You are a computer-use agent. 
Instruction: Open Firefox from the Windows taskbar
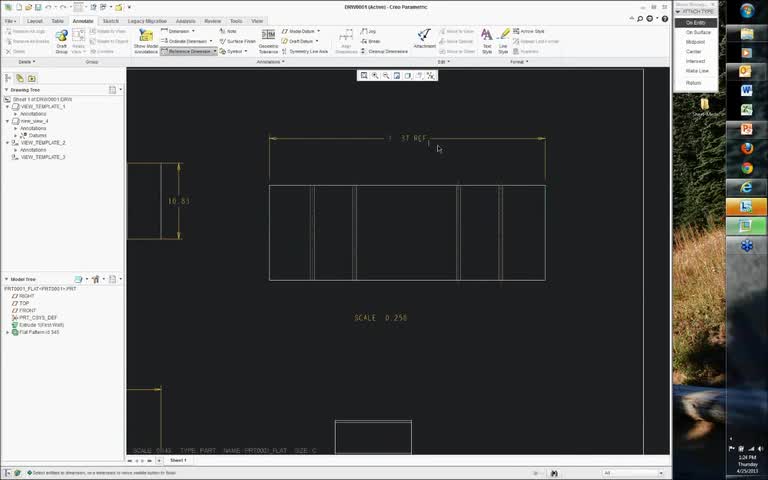pos(746,148)
